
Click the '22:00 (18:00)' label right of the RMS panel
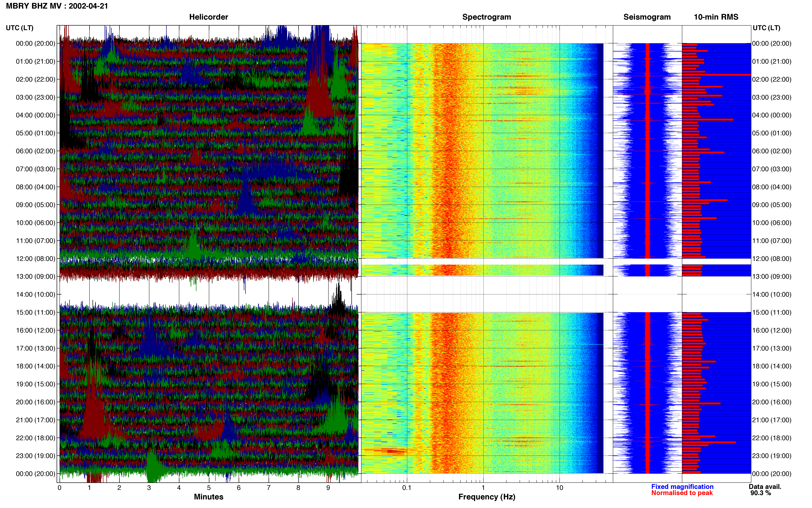pyautogui.click(x=772, y=438)
